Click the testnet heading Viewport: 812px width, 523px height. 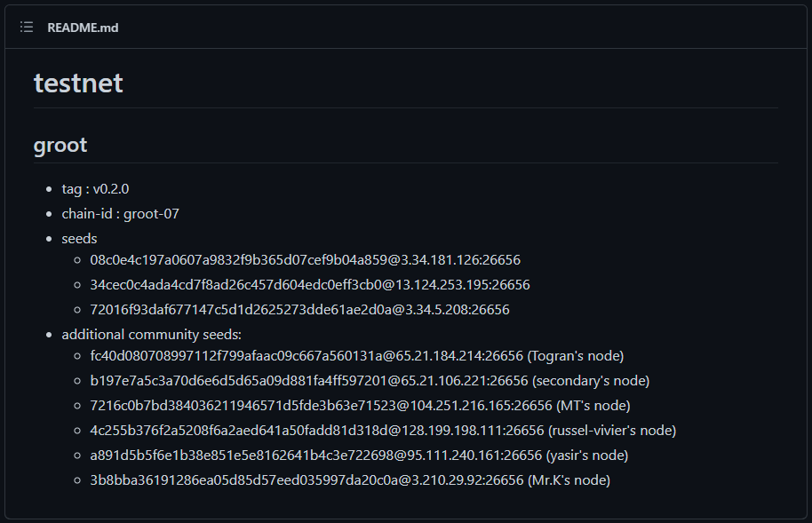pyautogui.click(x=78, y=83)
